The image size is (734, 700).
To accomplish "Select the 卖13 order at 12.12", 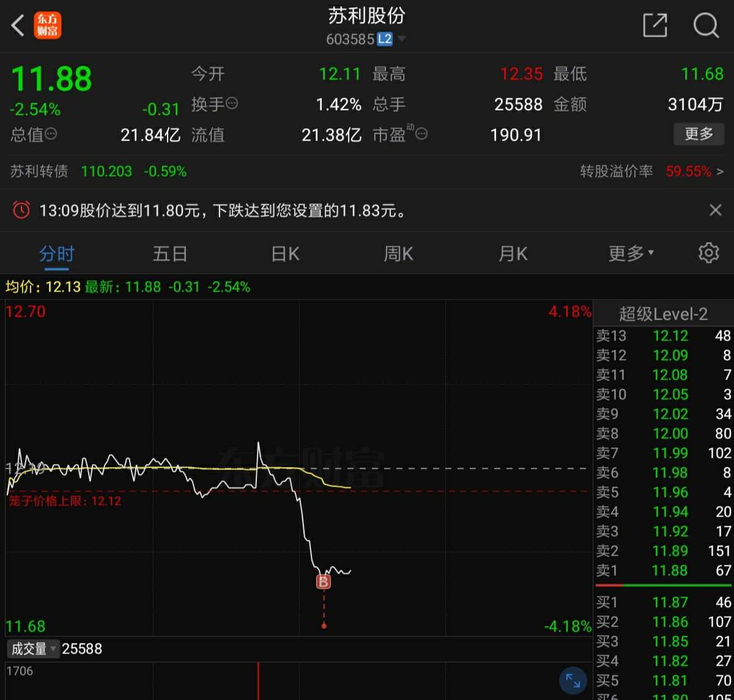I will (x=664, y=336).
